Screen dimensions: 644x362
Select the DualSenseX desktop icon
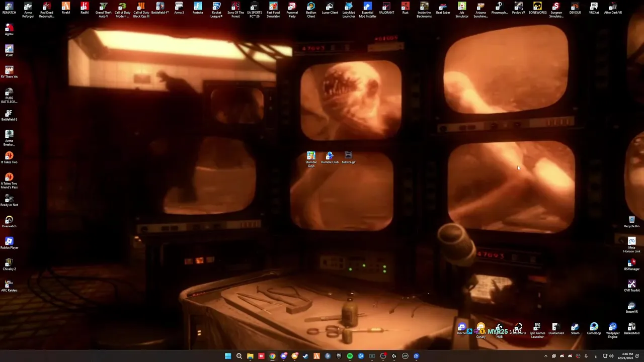tap(556, 329)
